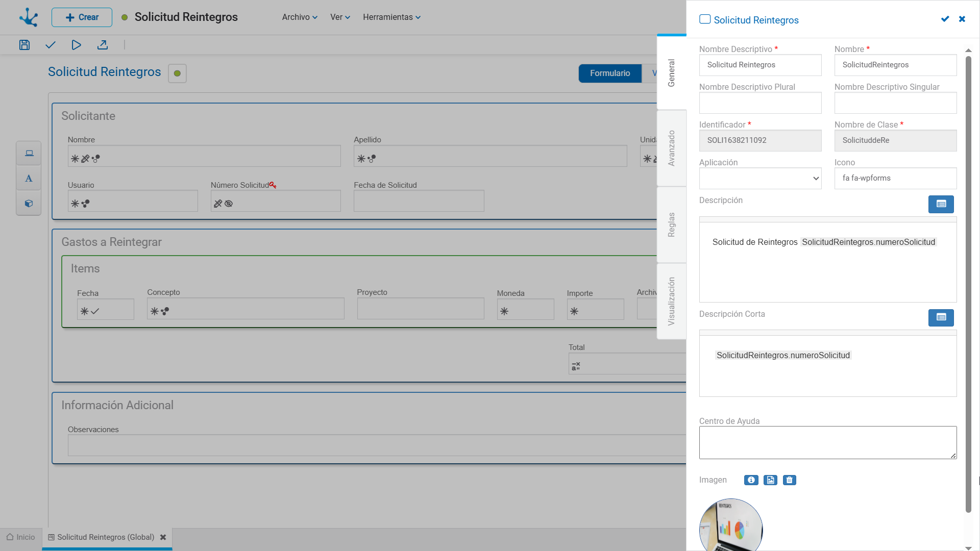Toggle checkbox beside Solicitud Reintegros panel title
Screen dimensions: 980x551
tap(705, 19)
